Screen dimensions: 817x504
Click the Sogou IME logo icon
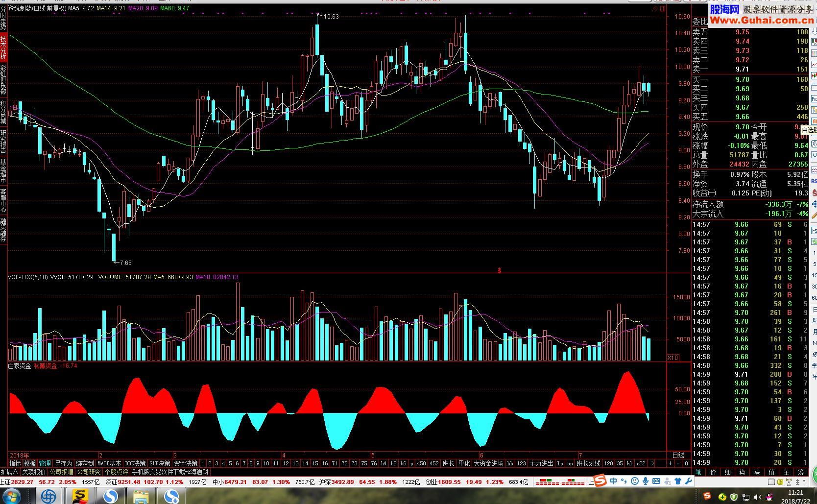tap(601, 480)
